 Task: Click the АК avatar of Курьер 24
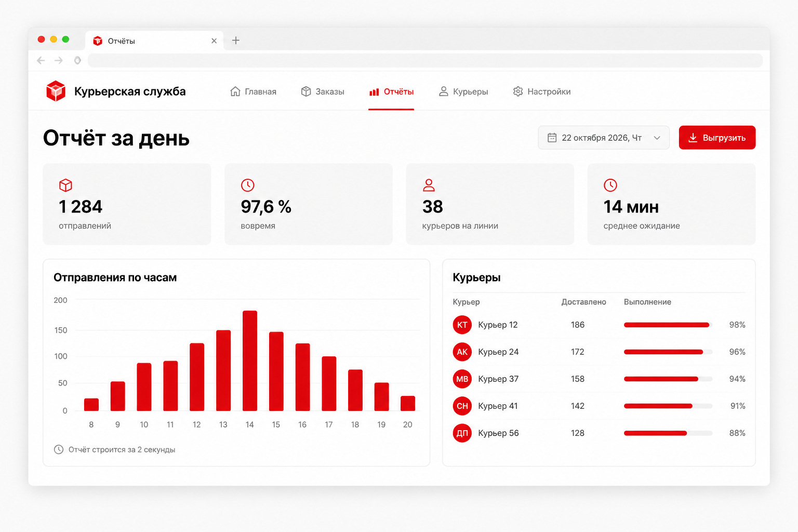click(x=462, y=352)
